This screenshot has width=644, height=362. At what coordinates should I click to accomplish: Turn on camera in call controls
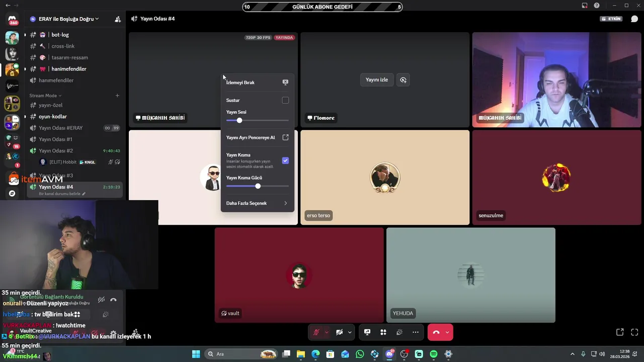[340, 332]
